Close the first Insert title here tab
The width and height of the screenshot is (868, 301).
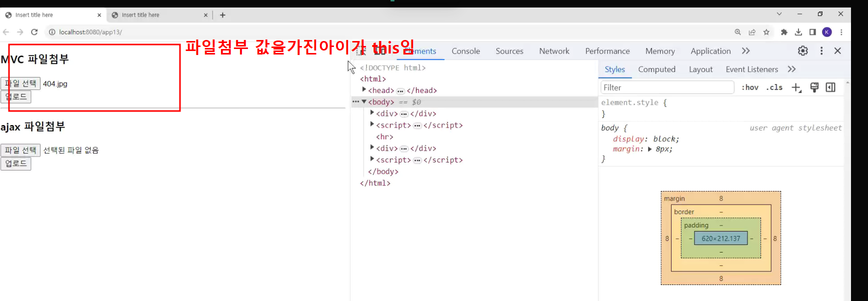click(x=99, y=15)
